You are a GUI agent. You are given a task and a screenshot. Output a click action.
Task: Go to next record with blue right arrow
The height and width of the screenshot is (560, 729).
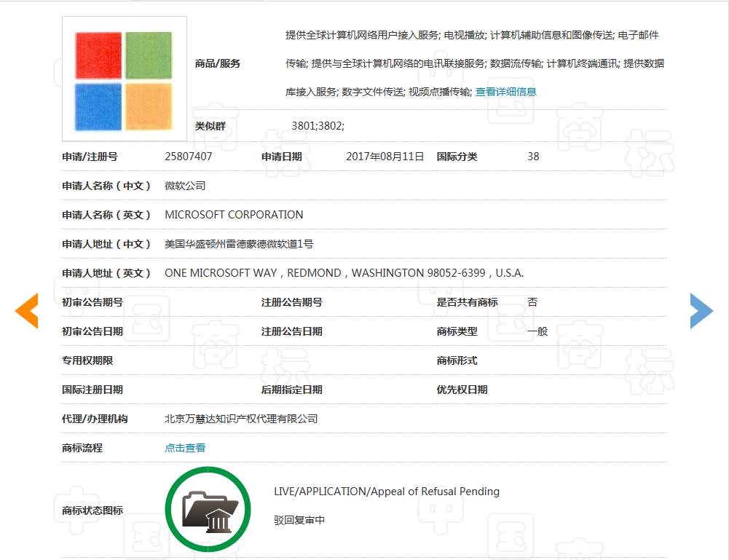(x=701, y=311)
